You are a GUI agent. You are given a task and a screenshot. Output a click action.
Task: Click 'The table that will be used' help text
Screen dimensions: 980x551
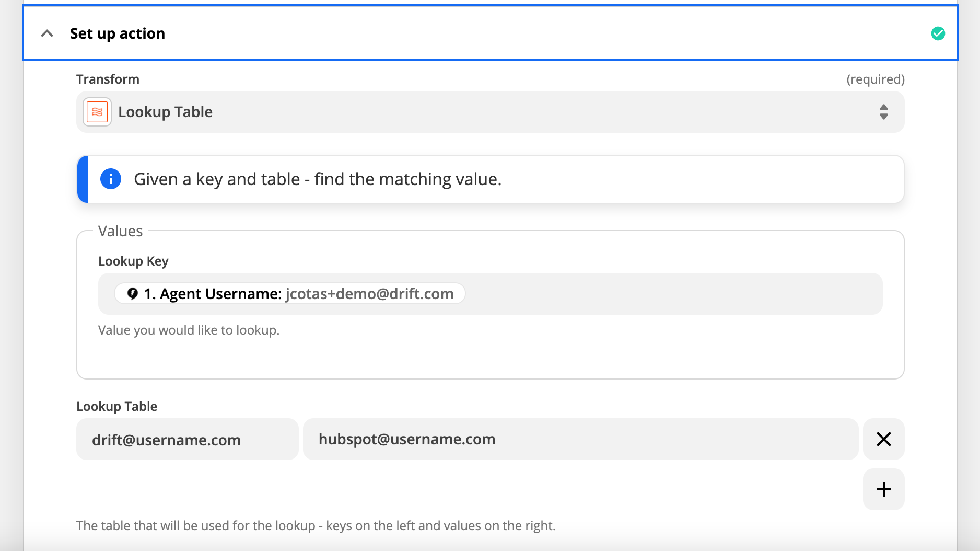click(x=316, y=525)
